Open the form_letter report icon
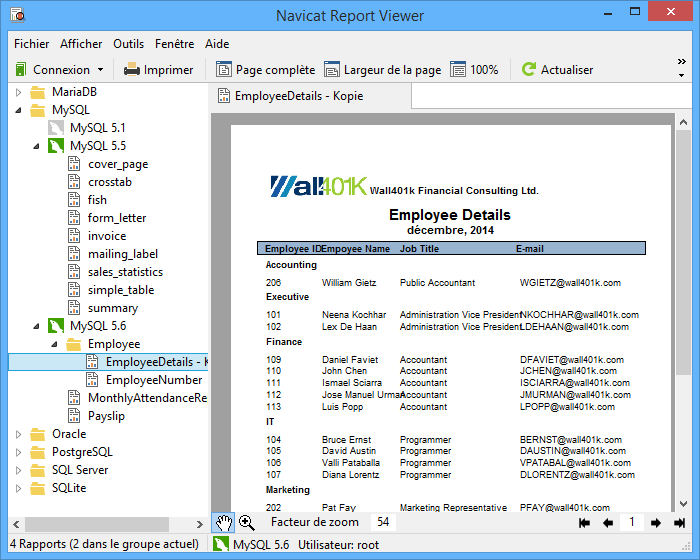The width and height of the screenshot is (700, 560). click(74, 218)
